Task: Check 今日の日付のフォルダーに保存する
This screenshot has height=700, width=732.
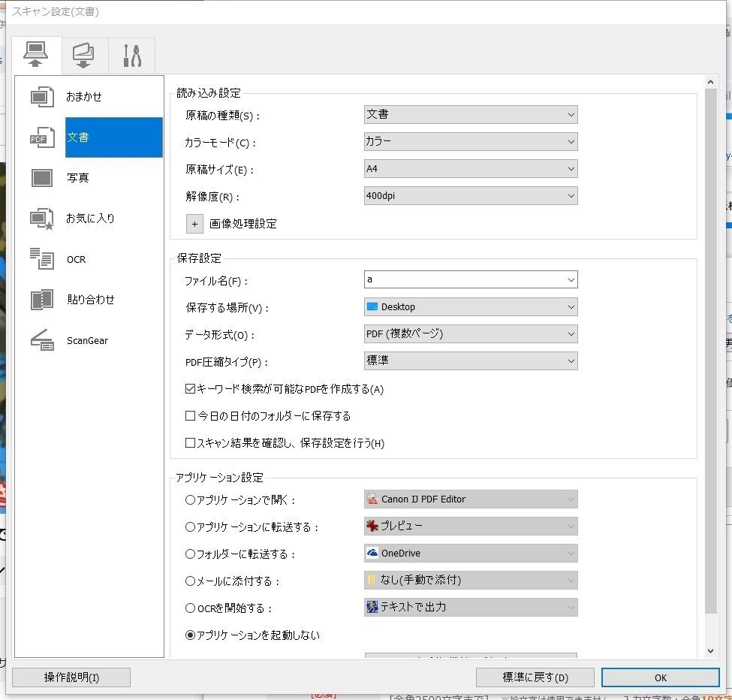Action: (190, 415)
